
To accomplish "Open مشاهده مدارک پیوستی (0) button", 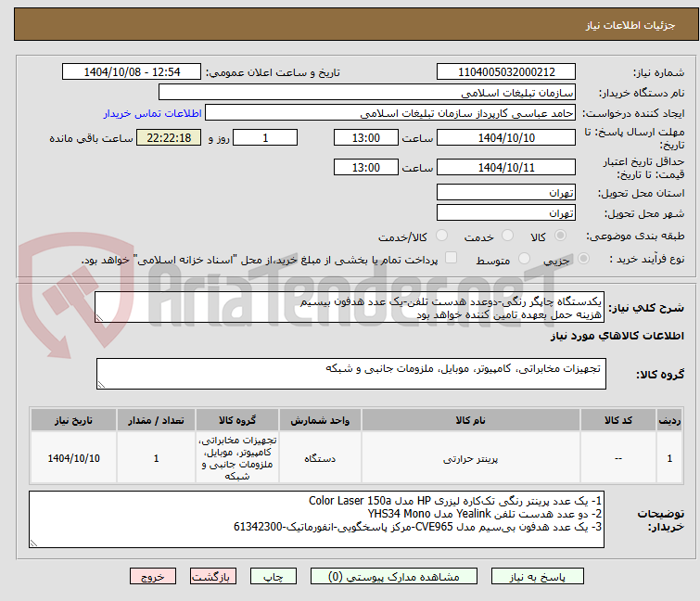I will pos(394,577).
